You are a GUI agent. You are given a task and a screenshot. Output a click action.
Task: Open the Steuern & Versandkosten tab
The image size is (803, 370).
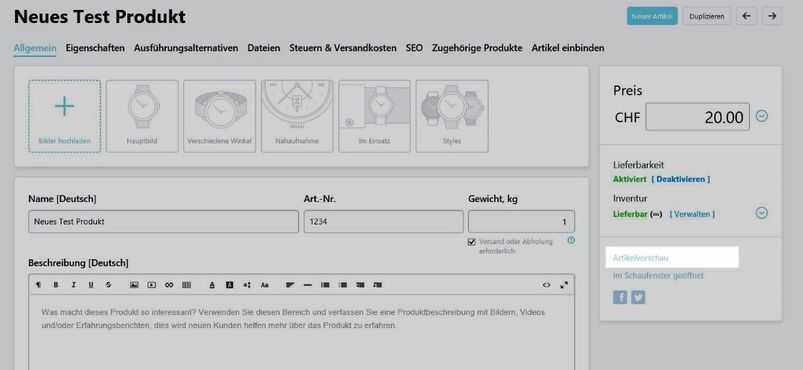click(x=343, y=48)
